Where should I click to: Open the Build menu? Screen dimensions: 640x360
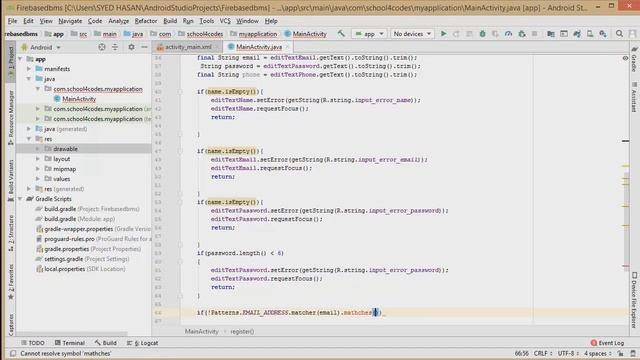coord(170,21)
